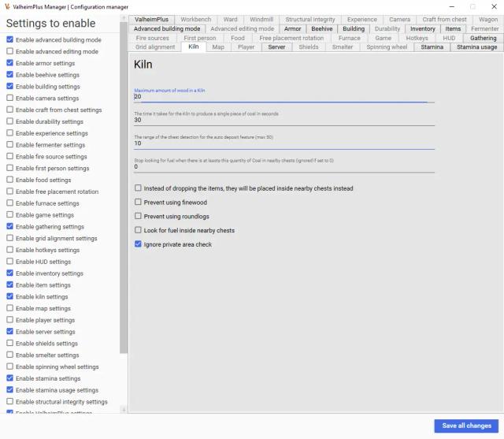Screen dimensions: 504x439
Task: Open the Stamina usage tab
Action: [x=476, y=47]
